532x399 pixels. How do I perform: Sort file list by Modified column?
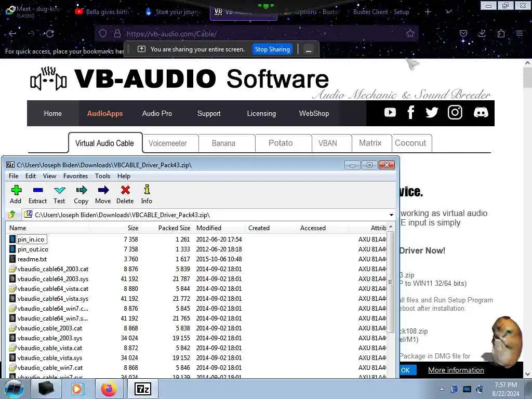coord(219,228)
